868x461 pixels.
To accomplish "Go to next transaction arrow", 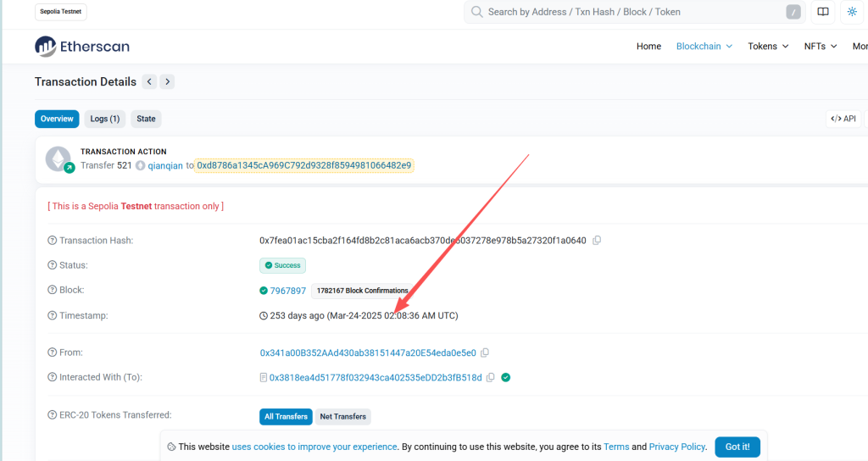I will tap(167, 82).
